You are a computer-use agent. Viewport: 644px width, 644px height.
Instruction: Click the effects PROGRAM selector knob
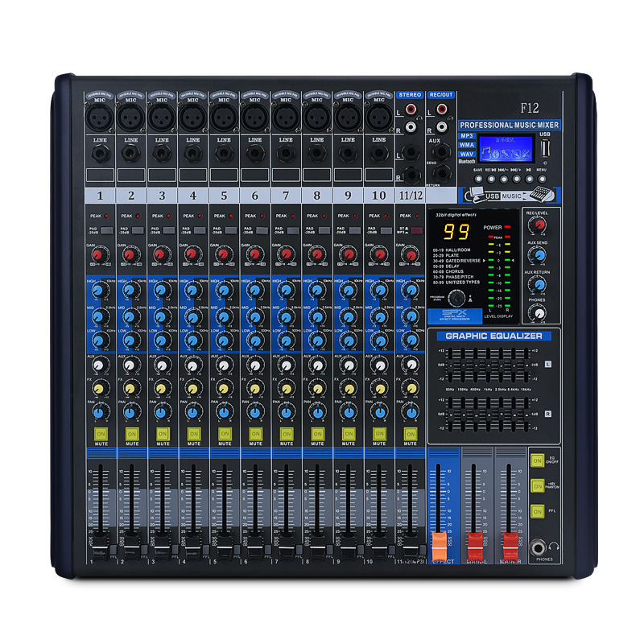pos(456,298)
